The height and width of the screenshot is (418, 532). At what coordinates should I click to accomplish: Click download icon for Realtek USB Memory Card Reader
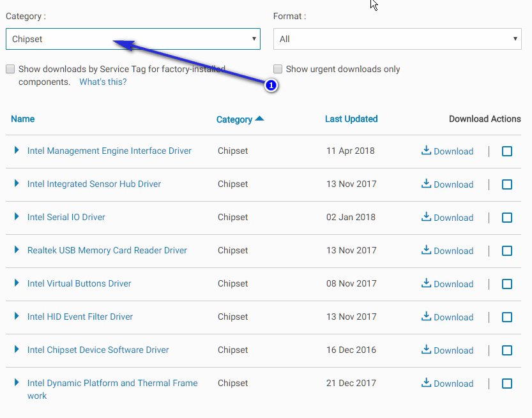pyautogui.click(x=426, y=250)
